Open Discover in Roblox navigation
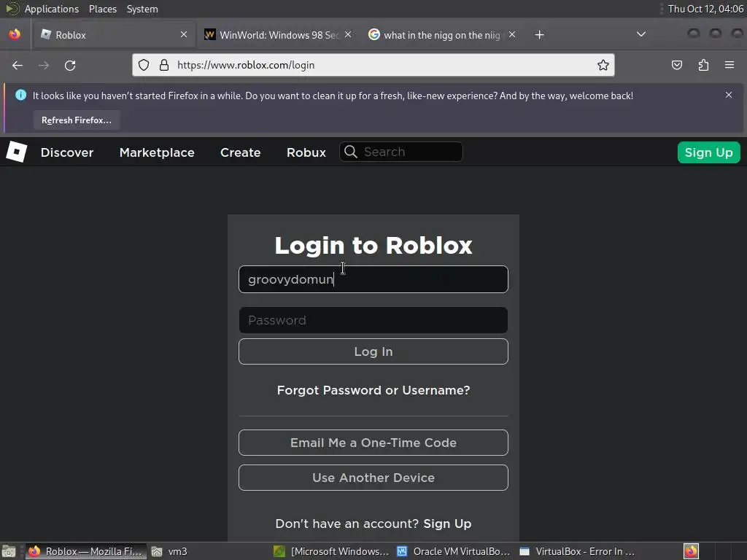The width and height of the screenshot is (747, 560). pos(67,152)
